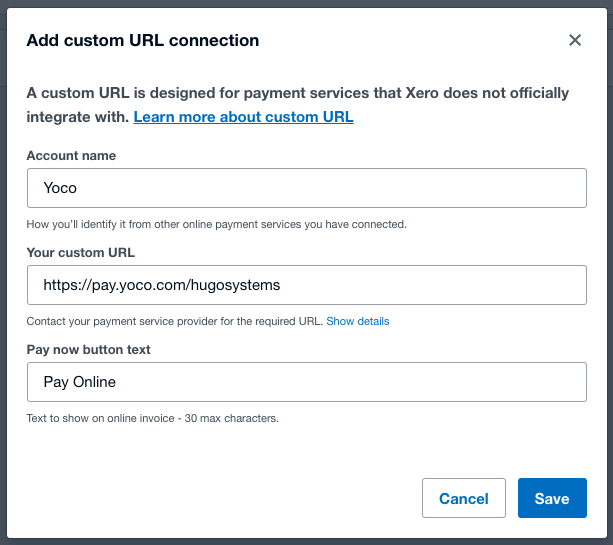Click the Contact your payment service provider hint
The width and height of the screenshot is (613, 545).
(x=174, y=321)
